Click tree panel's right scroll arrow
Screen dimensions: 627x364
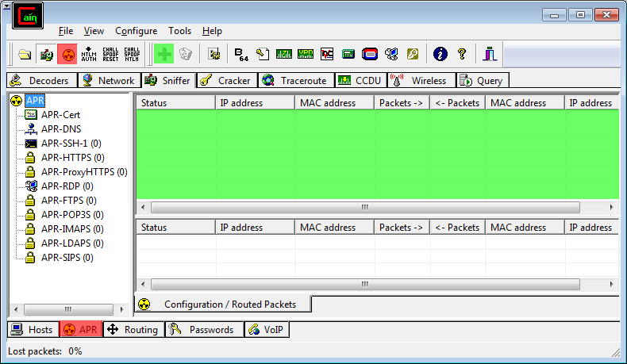[x=121, y=309]
